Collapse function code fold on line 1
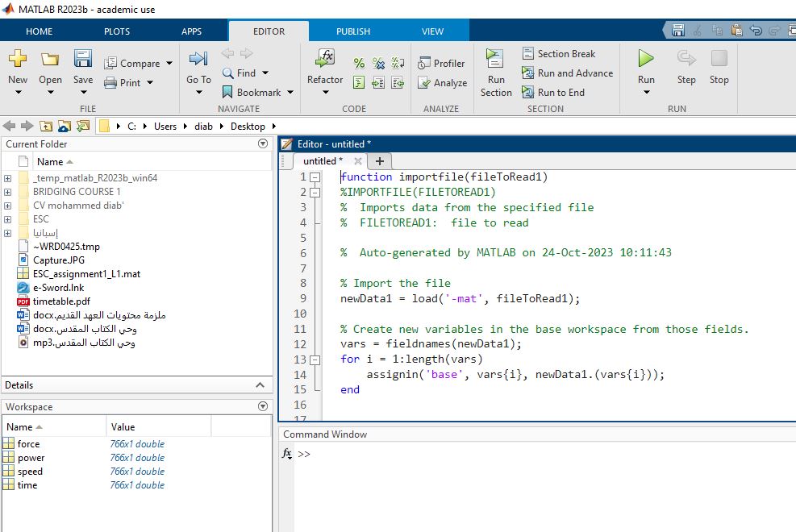This screenshot has height=532, width=796. (x=315, y=177)
